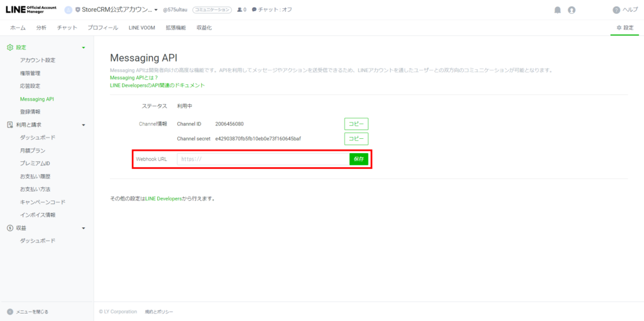This screenshot has height=321, width=644.
Task: Open the LINE VOOM tab
Action: [x=142, y=28]
